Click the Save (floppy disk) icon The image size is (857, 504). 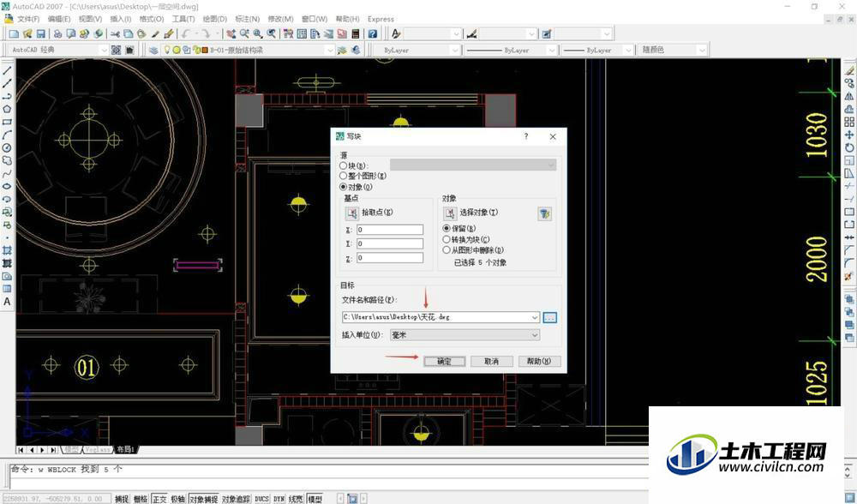coord(40,34)
